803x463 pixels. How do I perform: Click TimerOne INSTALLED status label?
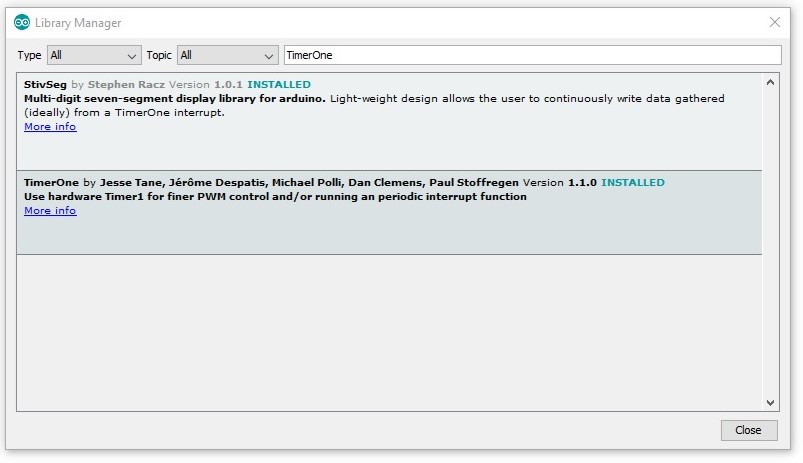point(632,183)
